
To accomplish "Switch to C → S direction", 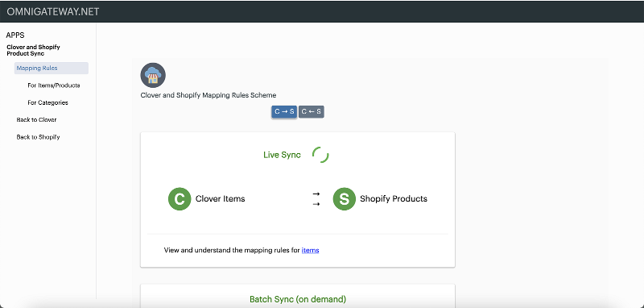I will (284, 111).
